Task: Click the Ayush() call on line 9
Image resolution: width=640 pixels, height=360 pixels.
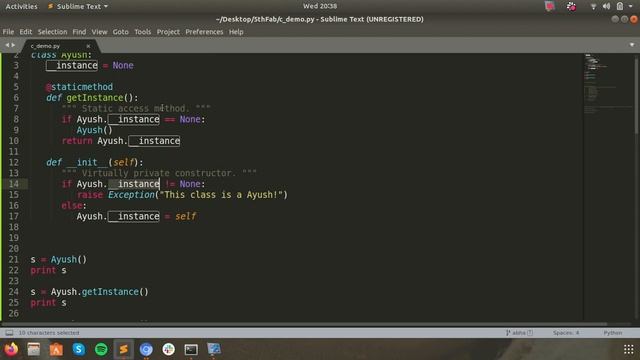Action: click(94, 130)
